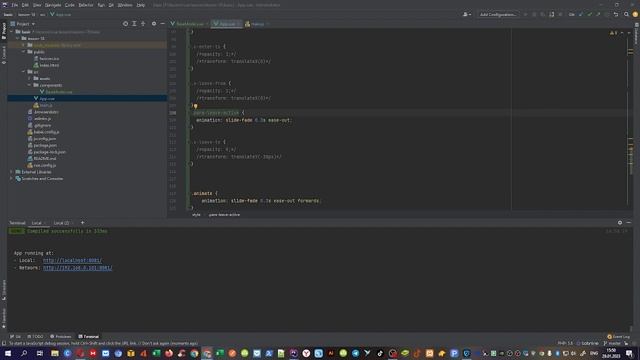Click Search Everywhere magnifier icon

[x=626, y=14]
